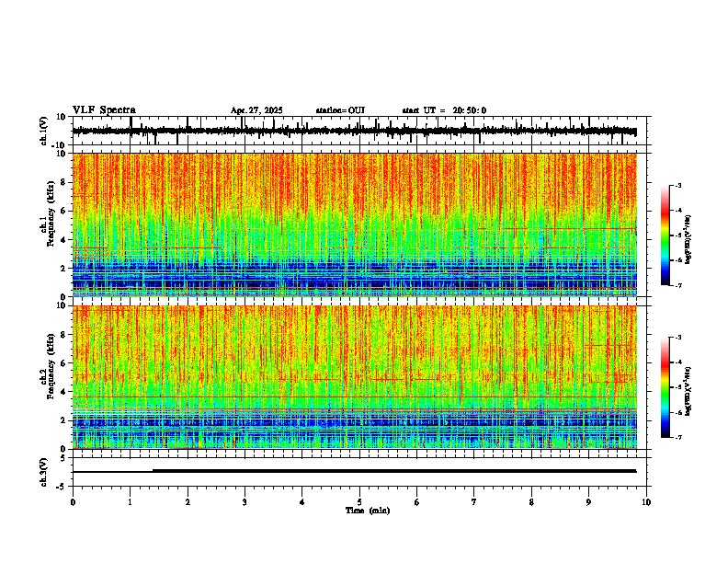Click the time axis tick label "9"
Image resolution: width=728 pixels, height=563 pixels.
[588, 501]
